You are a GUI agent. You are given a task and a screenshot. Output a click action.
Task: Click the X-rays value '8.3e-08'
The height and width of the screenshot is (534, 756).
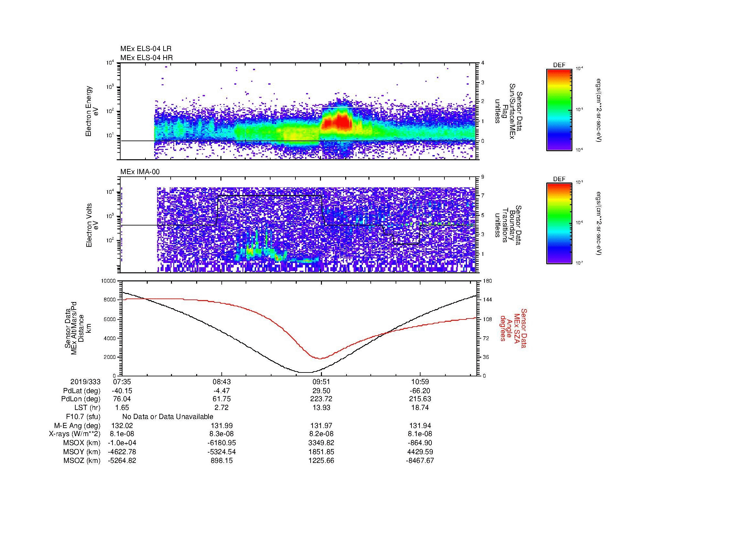(x=222, y=434)
